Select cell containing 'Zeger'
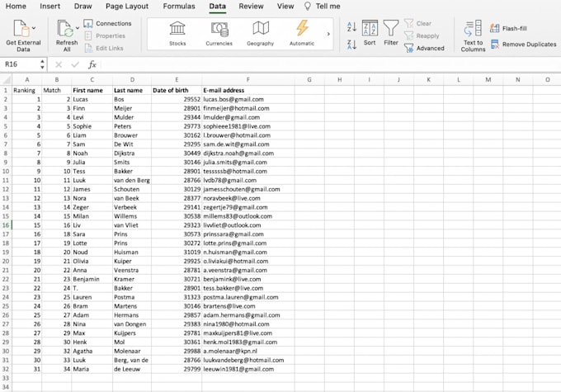Viewport: 561px width, 392px height. [92, 207]
